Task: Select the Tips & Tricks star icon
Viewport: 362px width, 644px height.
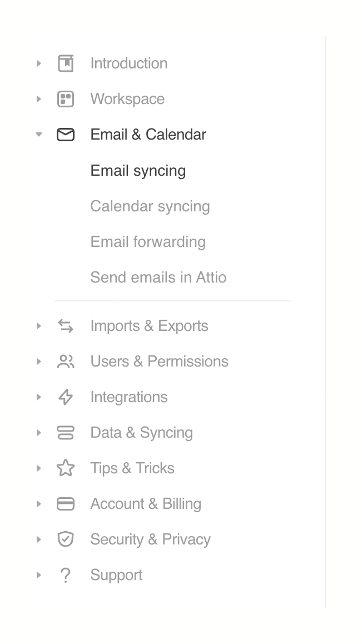Action: pyautogui.click(x=66, y=468)
